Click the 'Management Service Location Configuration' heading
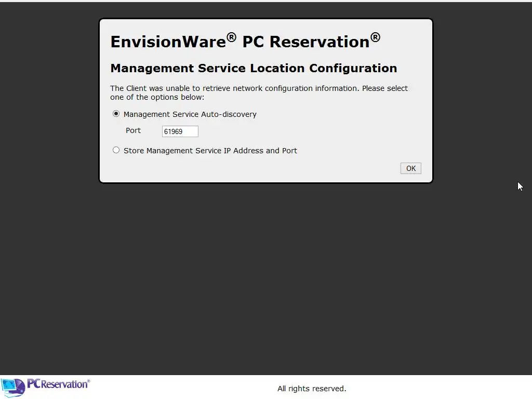The height and width of the screenshot is (399, 532). (x=254, y=68)
